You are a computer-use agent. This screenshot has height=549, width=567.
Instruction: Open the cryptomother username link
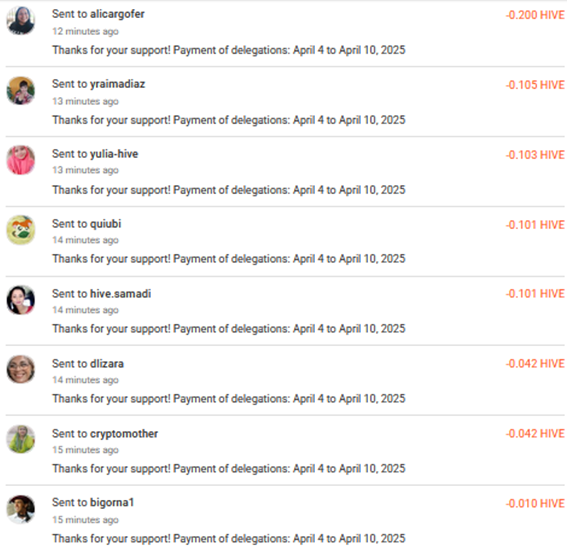(x=124, y=434)
